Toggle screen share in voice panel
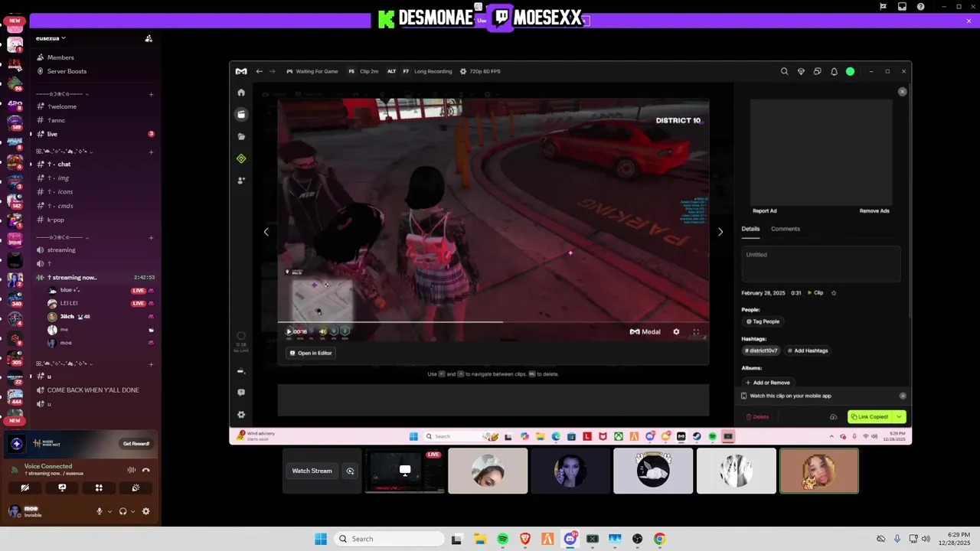980x551 pixels. 62,487
